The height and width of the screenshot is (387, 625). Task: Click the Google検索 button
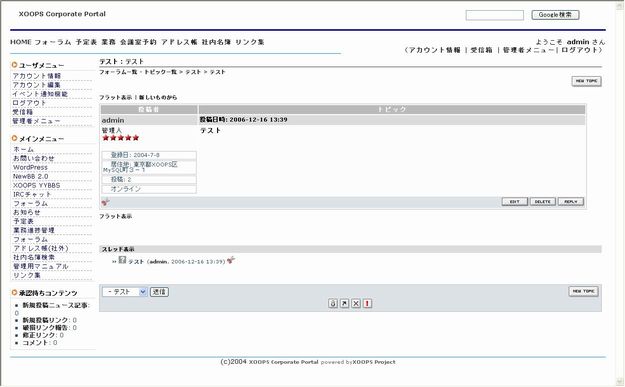click(x=555, y=15)
